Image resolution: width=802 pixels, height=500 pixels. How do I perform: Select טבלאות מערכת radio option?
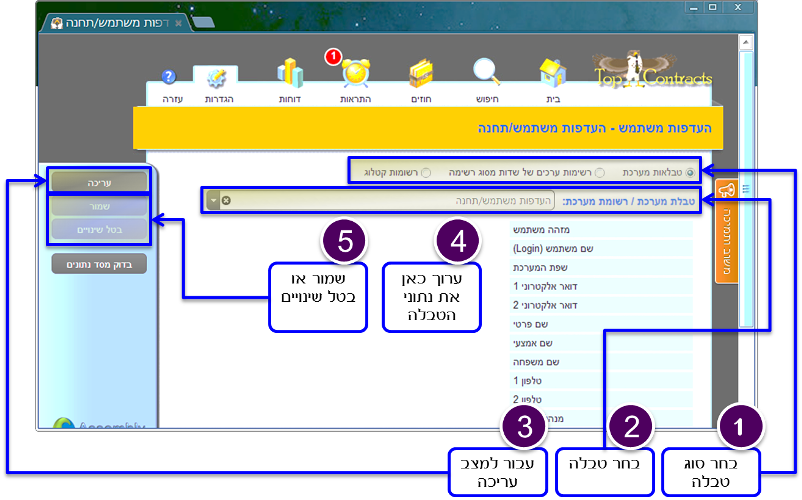[690, 173]
